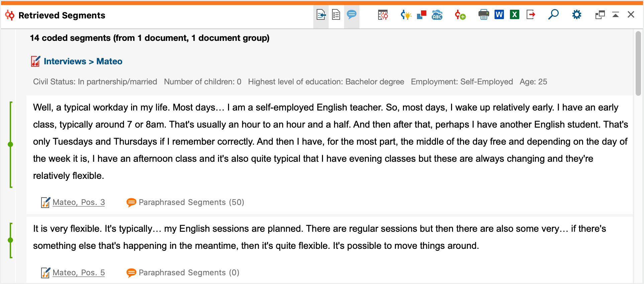Collapse the Retrieved Segments panel upward

[616, 15]
